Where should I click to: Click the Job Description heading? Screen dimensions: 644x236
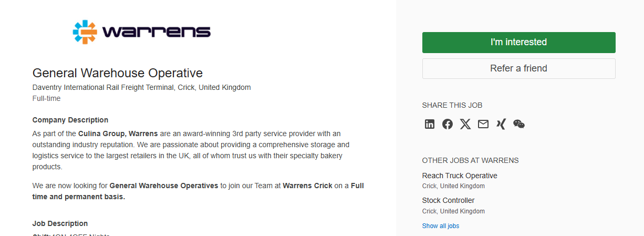click(60, 223)
